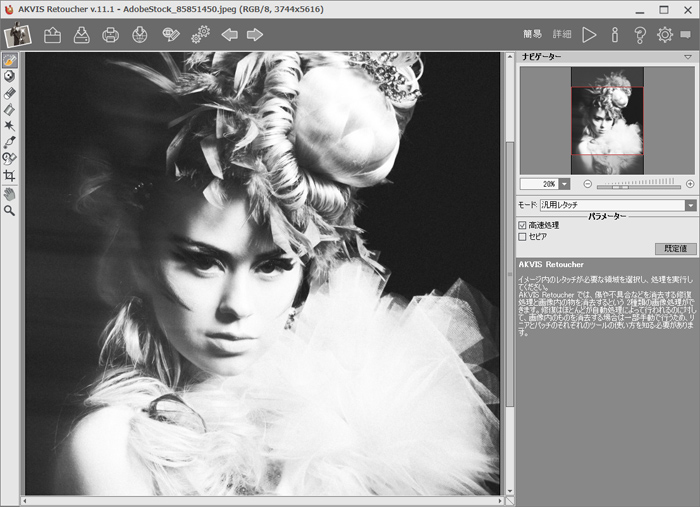
Task: Select the Selection Brush tool
Action: pos(10,60)
